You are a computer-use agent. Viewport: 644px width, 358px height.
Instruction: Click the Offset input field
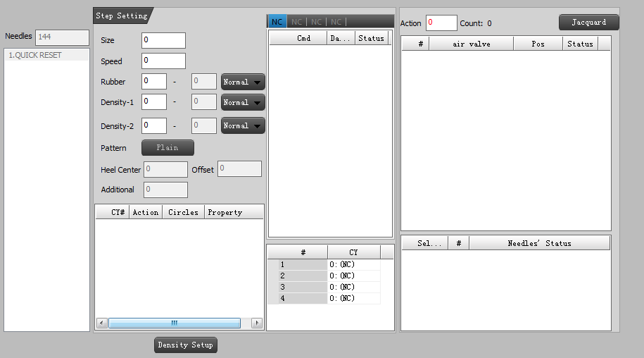tap(239, 169)
